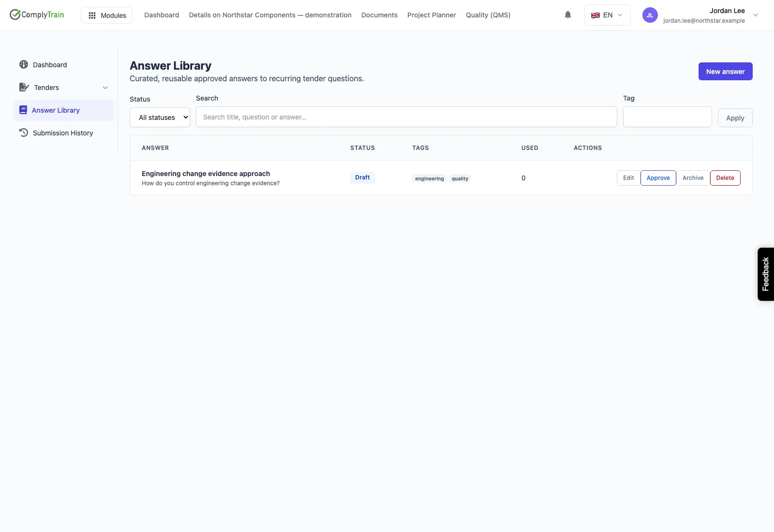Create a New answer
The width and height of the screenshot is (774, 532).
pyautogui.click(x=725, y=72)
